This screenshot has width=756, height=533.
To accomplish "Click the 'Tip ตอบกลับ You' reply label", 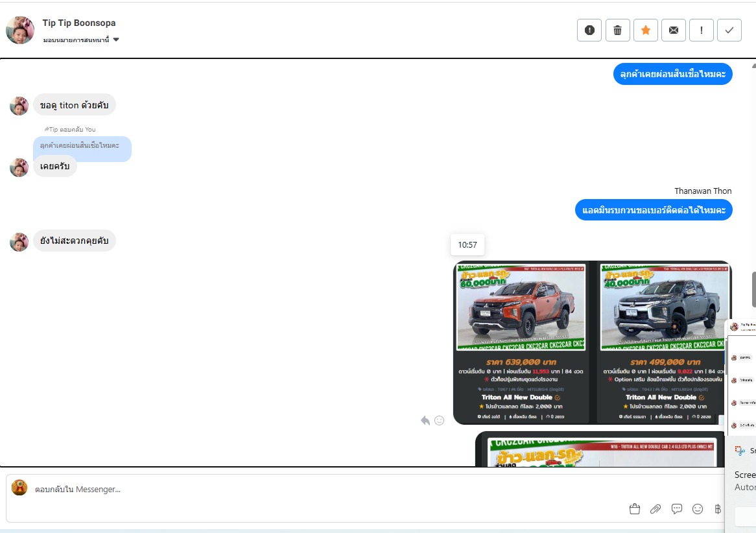I will (x=70, y=129).
